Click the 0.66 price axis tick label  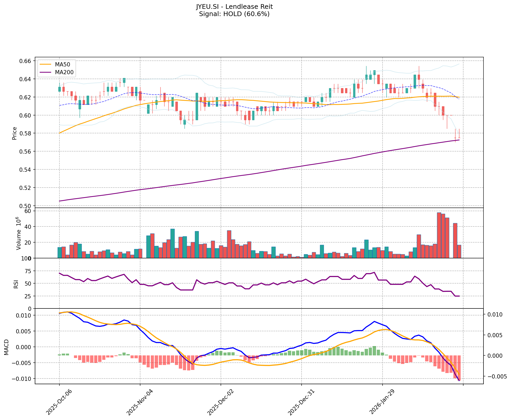click(x=25, y=61)
